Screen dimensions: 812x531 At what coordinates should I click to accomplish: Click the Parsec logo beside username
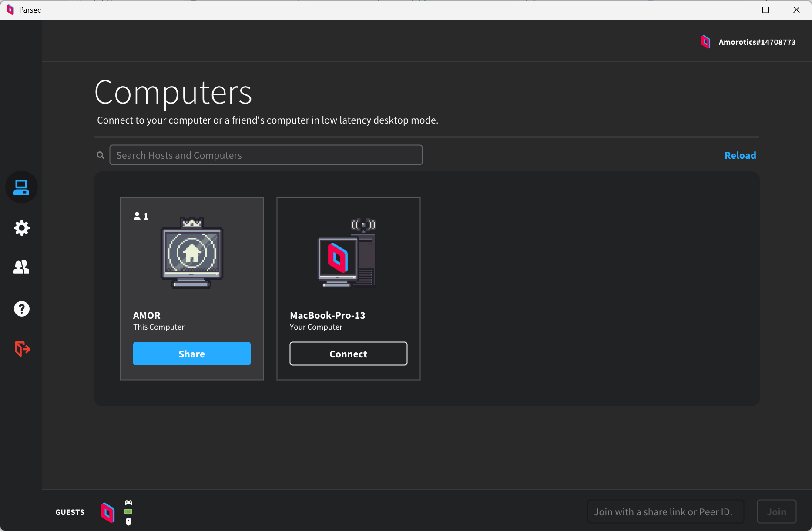[x=706, y=42]
